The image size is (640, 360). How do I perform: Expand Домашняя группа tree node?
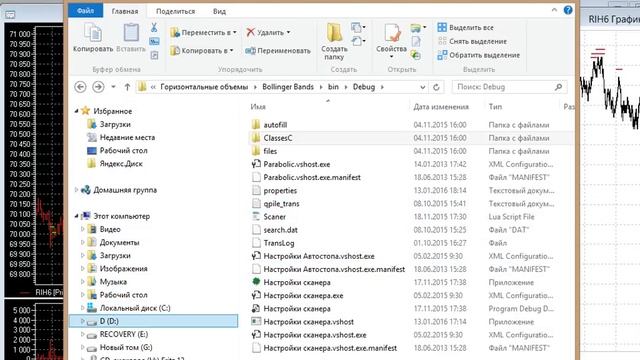tap(76, 190)
